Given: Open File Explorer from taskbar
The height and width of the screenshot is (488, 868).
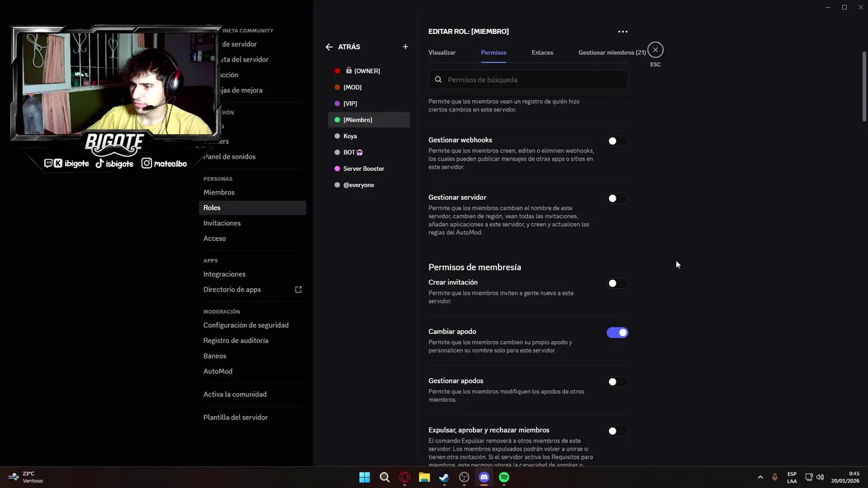Looking at the screenshot, I should tap(424, 477).
